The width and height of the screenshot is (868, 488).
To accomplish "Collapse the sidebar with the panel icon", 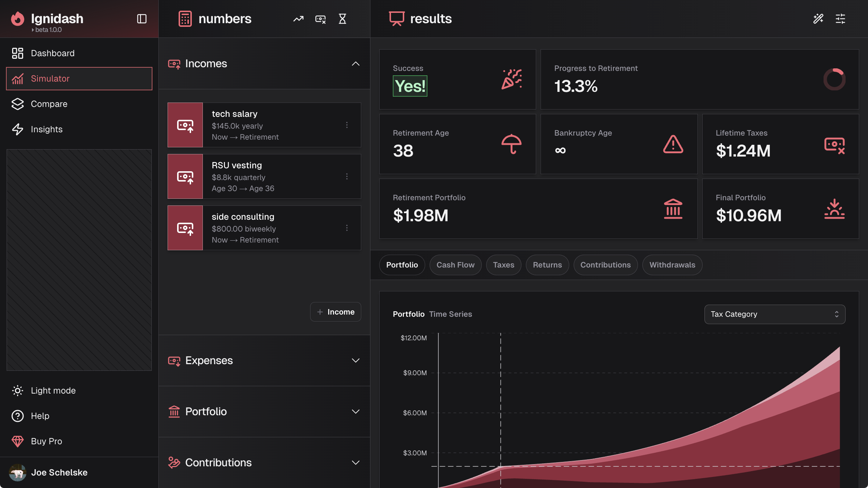I will tap(142, 19).
